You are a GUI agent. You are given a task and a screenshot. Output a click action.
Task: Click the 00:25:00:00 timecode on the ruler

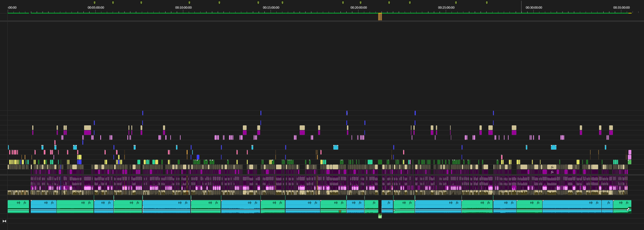coord(446,8)
